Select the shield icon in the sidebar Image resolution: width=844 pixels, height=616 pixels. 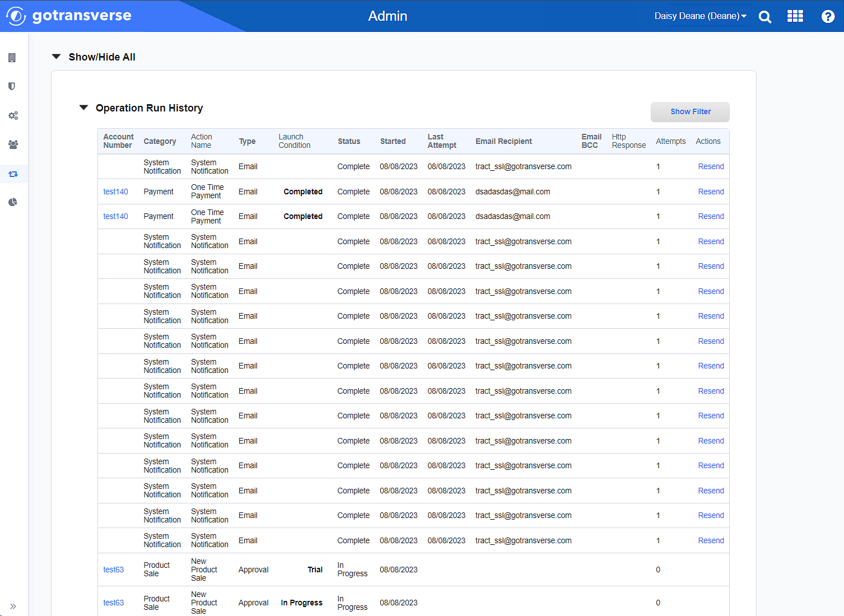(12, 86)
